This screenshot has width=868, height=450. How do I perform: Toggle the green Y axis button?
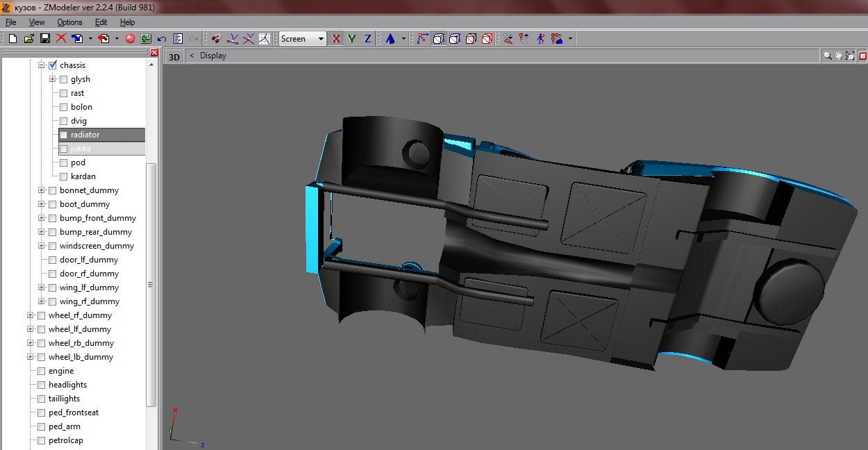[352, 39]
